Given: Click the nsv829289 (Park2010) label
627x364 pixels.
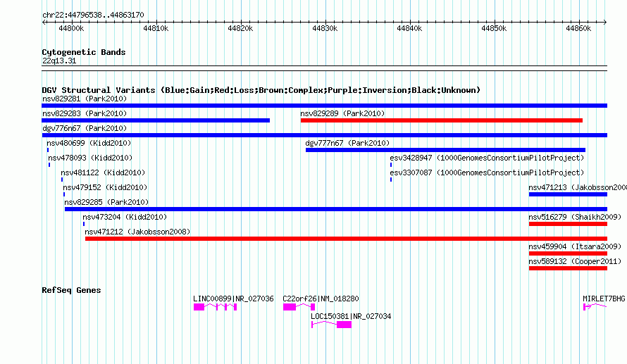Looking at the screenshot, I should coord(342,113).
